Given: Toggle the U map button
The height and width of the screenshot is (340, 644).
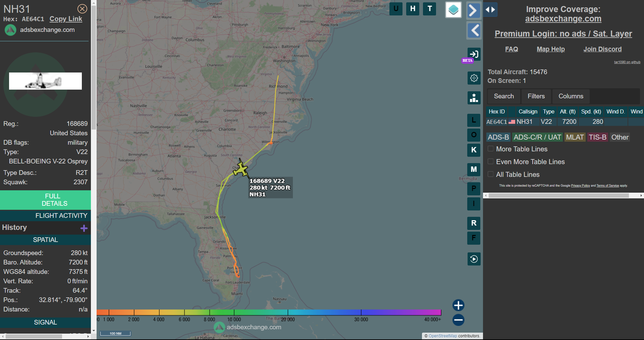Looking at the screenshot, I should (396, 9).
